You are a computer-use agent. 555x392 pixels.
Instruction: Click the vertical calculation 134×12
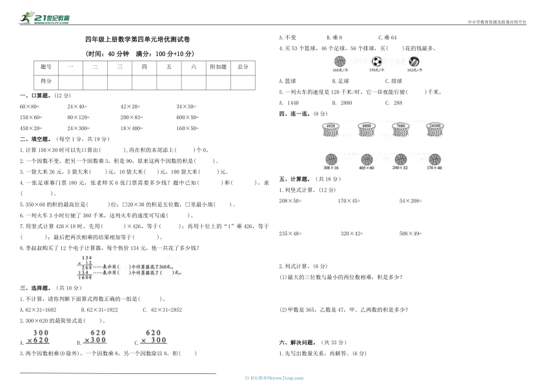point(85,268)
